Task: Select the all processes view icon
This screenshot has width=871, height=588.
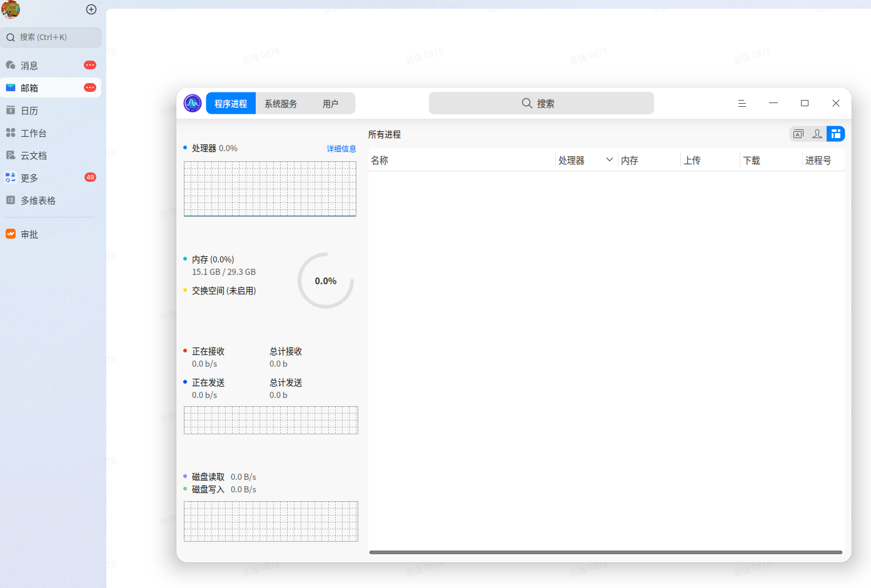Action: (836, 134)
